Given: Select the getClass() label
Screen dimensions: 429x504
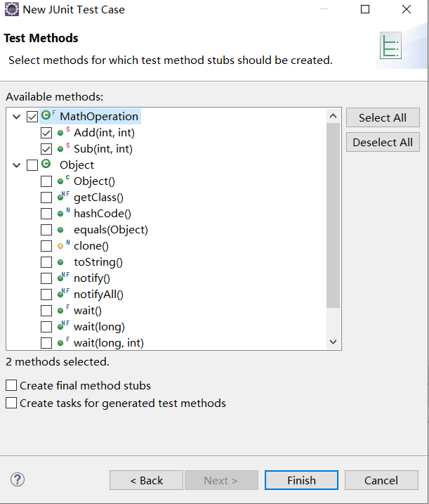Looking at the screenshot, I should 98,197.
